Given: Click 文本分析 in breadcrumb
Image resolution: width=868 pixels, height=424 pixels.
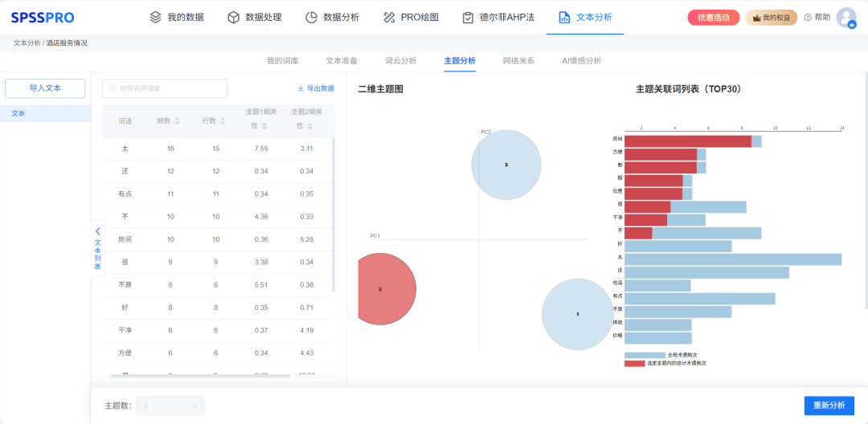Looking at the screenshot, I should pos(27,43).
